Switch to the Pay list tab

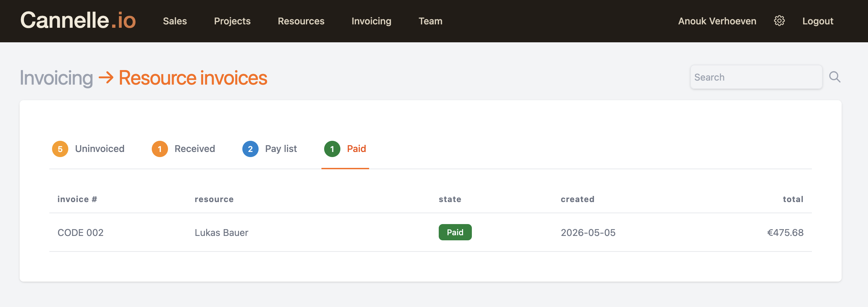(x=269, y=149)
